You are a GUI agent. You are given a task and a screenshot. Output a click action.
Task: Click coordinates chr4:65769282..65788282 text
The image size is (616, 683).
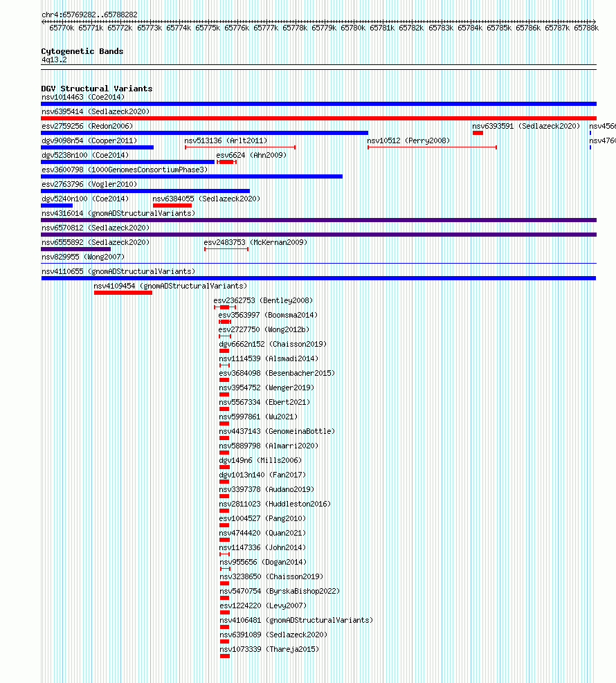point(90,15)
